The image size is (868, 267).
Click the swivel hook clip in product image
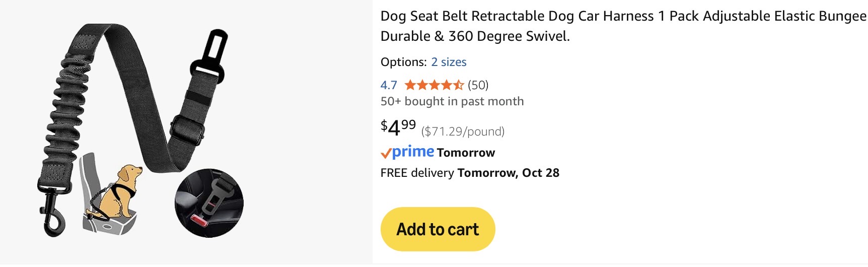click(52, 212)
